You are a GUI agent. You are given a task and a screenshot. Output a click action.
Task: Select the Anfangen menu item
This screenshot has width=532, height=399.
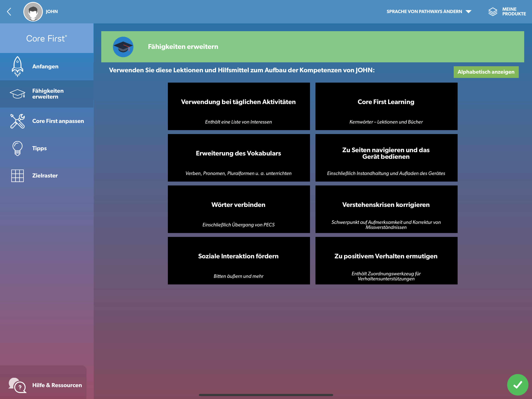pos(47,67)
